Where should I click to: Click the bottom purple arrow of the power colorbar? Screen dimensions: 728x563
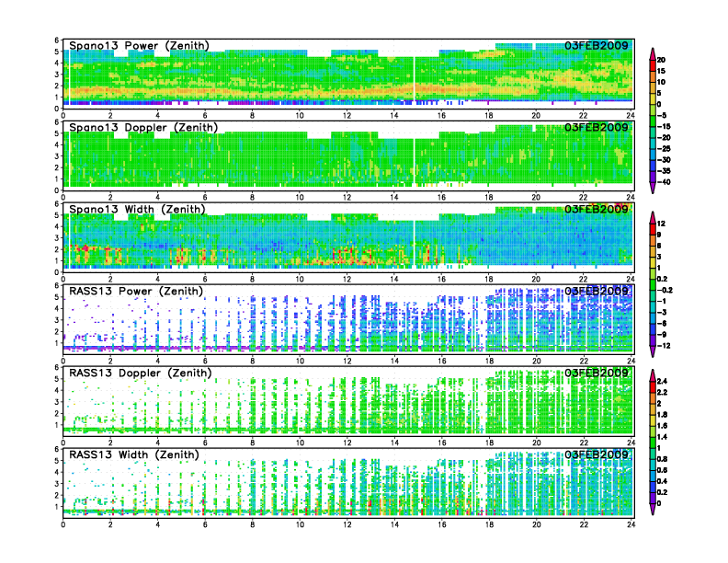653,188
